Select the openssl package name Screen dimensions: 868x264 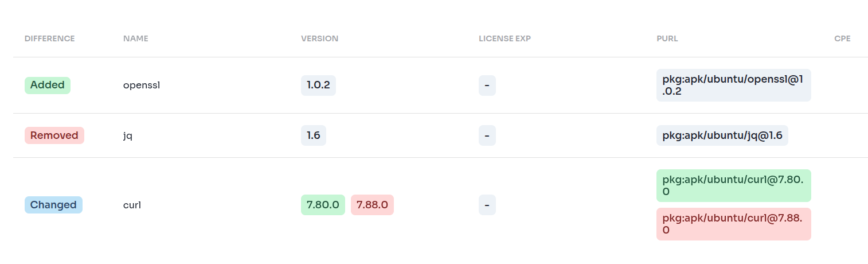pos(141,86)
